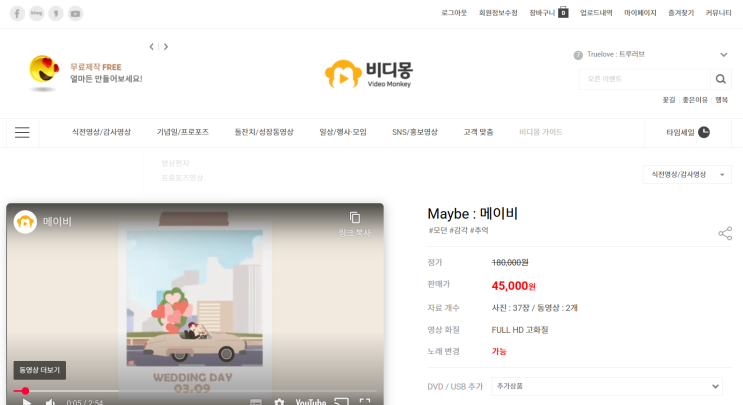Viewport: 743px width, 405px height.
Task: Open the 식전영상/감사영상 menu item
Action: coord(101,132)
